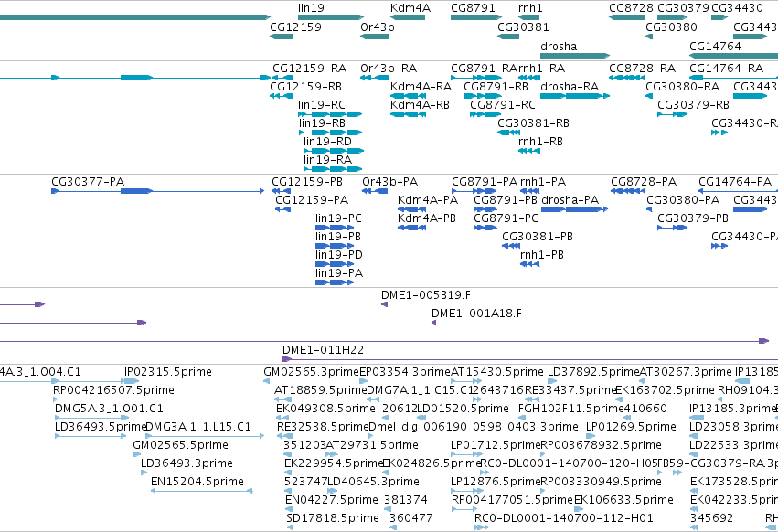Click the drosha gene bar
This screenshot has height=532, width=778.
pos(574,56)
